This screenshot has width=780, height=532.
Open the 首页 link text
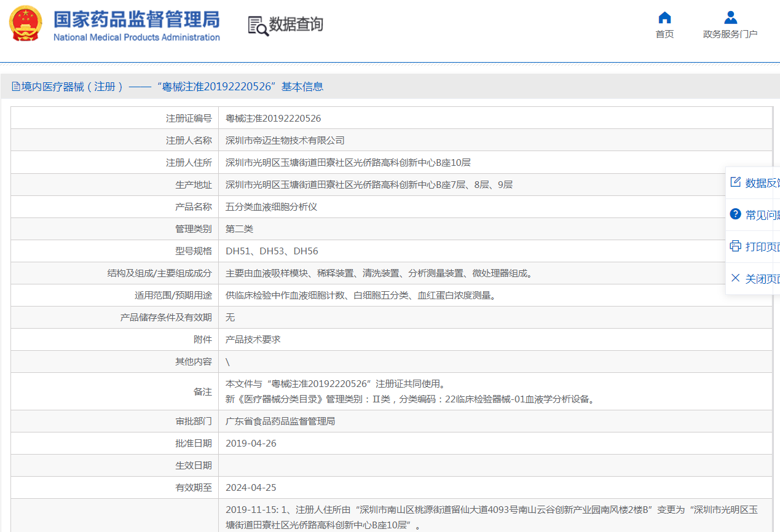point(664,34)
